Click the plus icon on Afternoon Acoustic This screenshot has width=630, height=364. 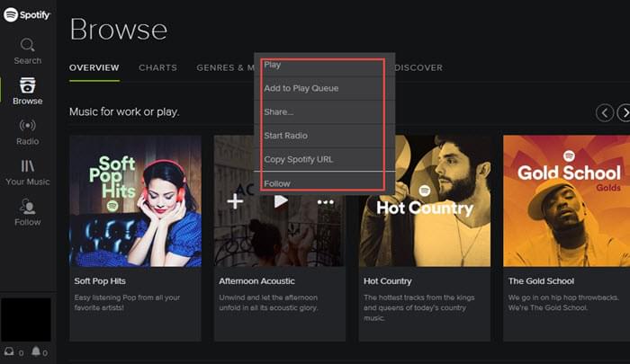(235, 201)
